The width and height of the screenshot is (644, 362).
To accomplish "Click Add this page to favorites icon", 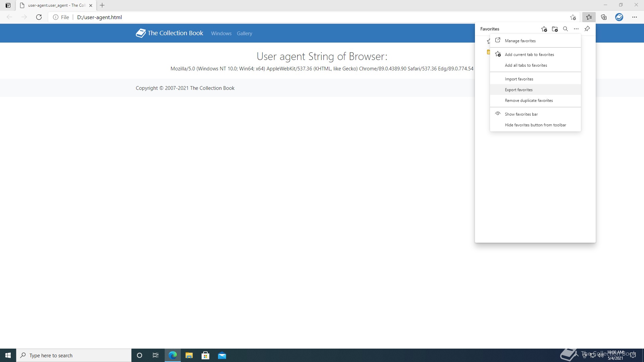I will point(544,29).
